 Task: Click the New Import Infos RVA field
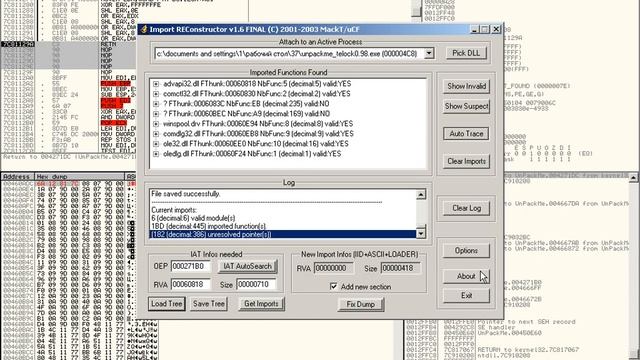point(334,268)
